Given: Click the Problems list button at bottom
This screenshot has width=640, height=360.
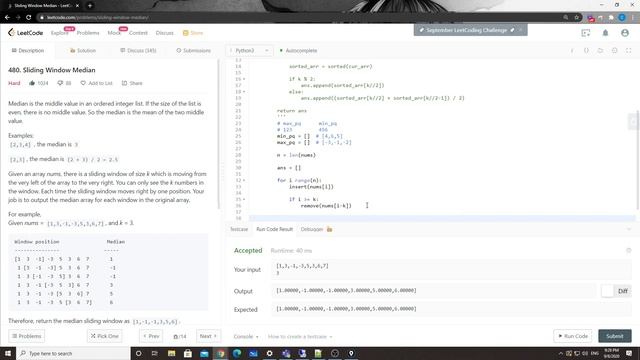Looking at the screenshot, I should tap(27, 336).
